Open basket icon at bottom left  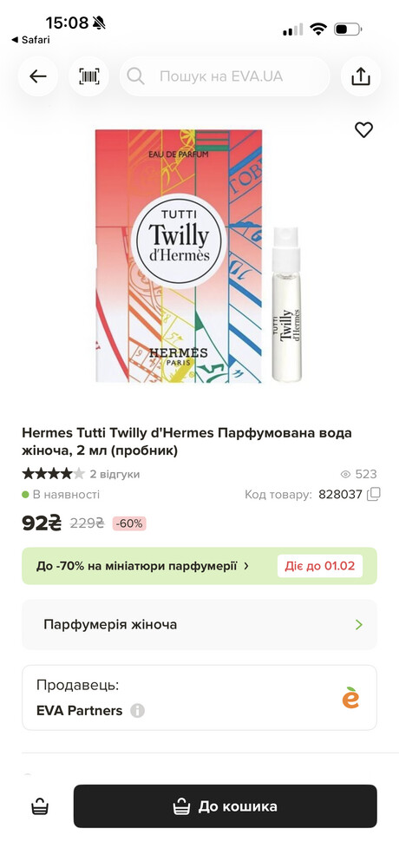39,806
